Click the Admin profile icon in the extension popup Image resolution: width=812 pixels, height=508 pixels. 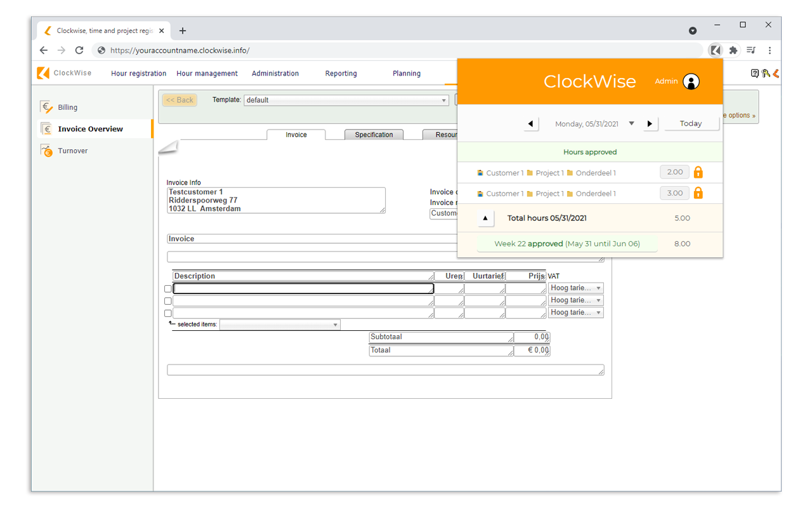691,81
